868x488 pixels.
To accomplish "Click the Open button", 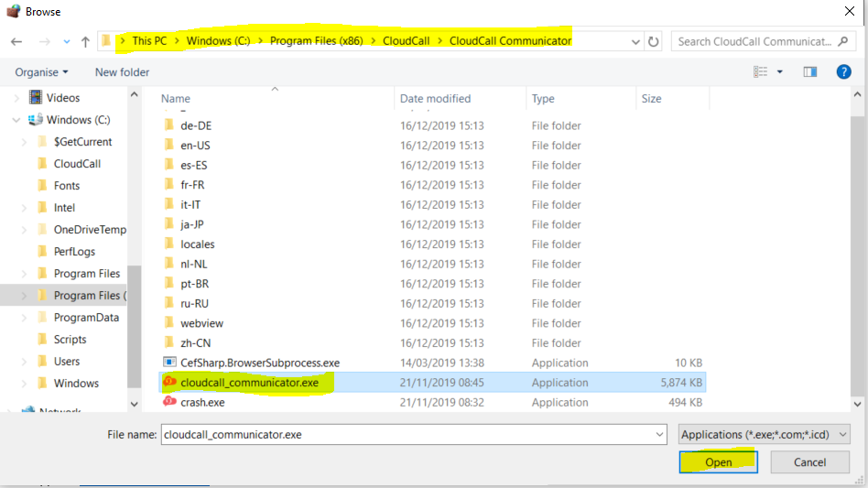I will tap(719, 462).
